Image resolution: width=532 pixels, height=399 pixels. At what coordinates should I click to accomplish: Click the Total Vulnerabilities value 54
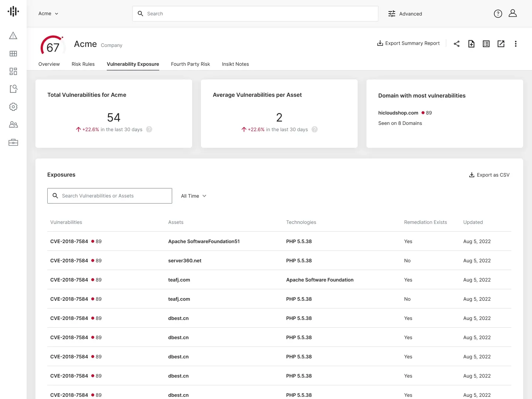114,117
